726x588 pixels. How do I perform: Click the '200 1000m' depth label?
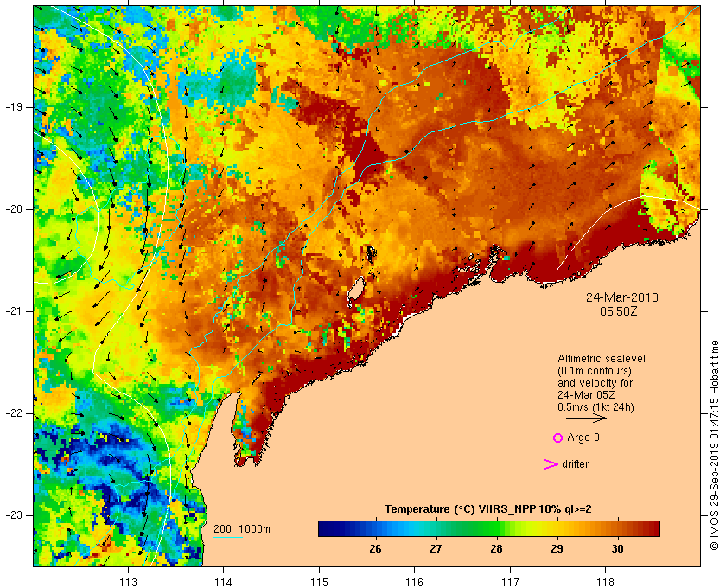242,529
